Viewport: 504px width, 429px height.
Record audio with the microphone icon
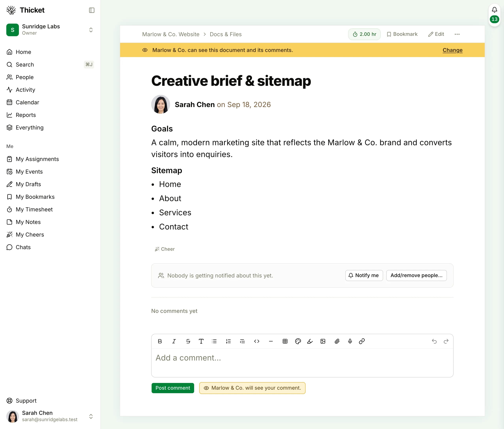click(x=350, y=341)
